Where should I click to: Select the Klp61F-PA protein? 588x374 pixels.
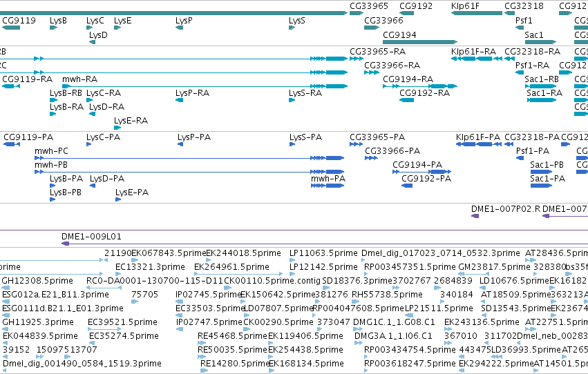click(479, 144)
